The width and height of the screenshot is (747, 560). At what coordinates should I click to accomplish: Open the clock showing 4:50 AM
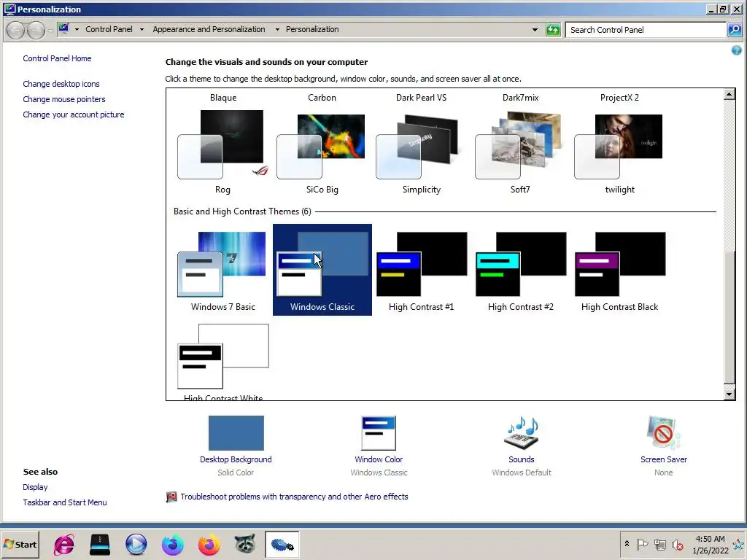pos(711,544)
